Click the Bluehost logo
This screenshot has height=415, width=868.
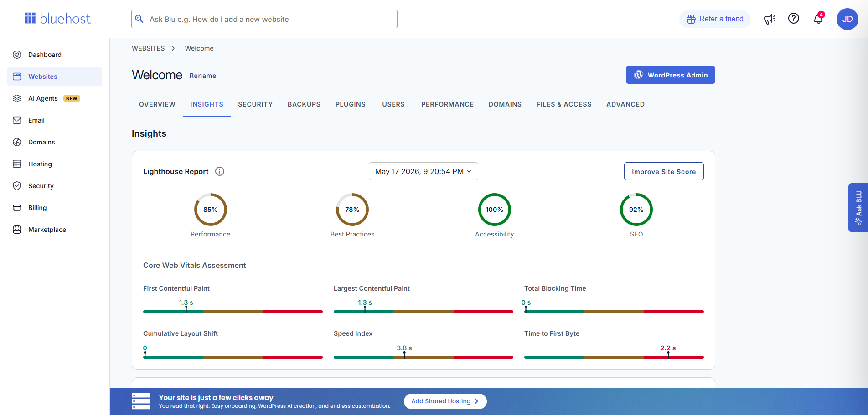[57, 18]
